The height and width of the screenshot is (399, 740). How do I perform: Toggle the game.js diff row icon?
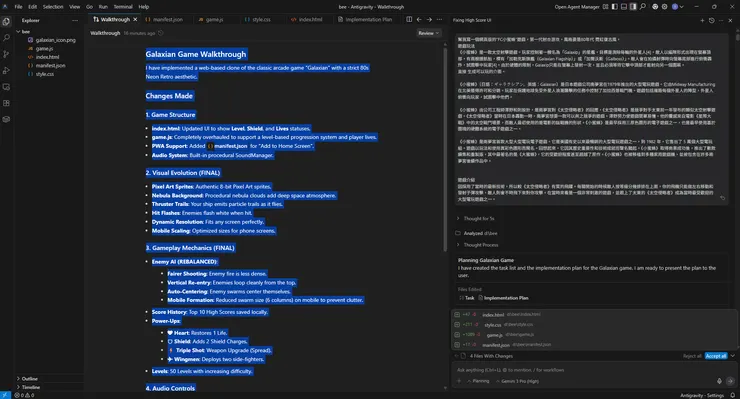click(457, 334)
